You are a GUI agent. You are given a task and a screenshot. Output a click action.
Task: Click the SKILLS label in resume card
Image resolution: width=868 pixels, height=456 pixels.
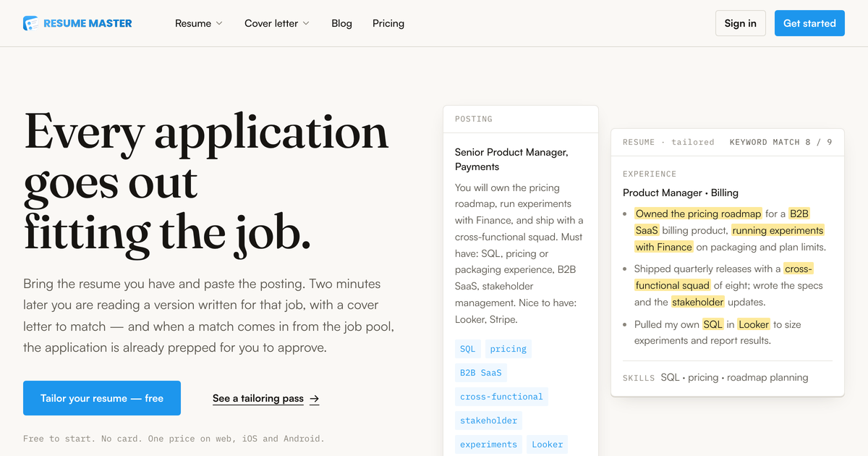(x=639, y=378)
